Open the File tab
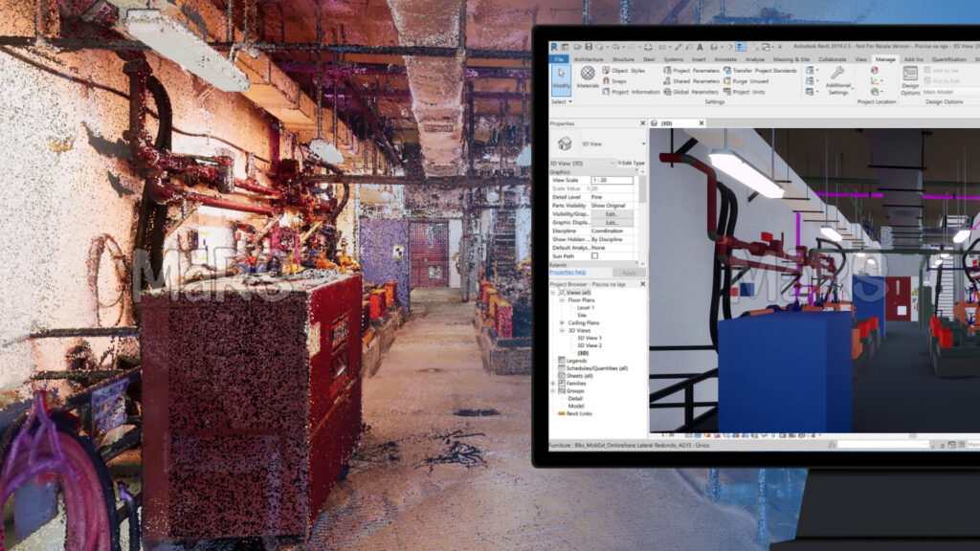 (559, 59)
